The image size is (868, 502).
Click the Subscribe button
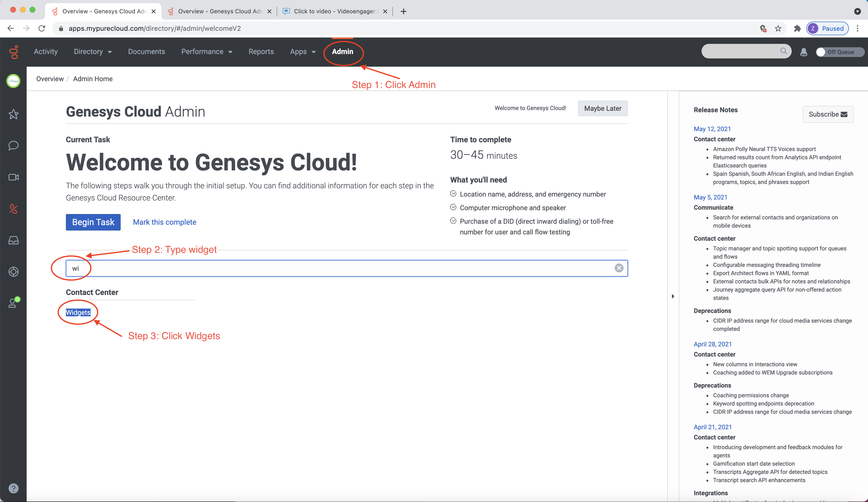[x=828, y=114]
